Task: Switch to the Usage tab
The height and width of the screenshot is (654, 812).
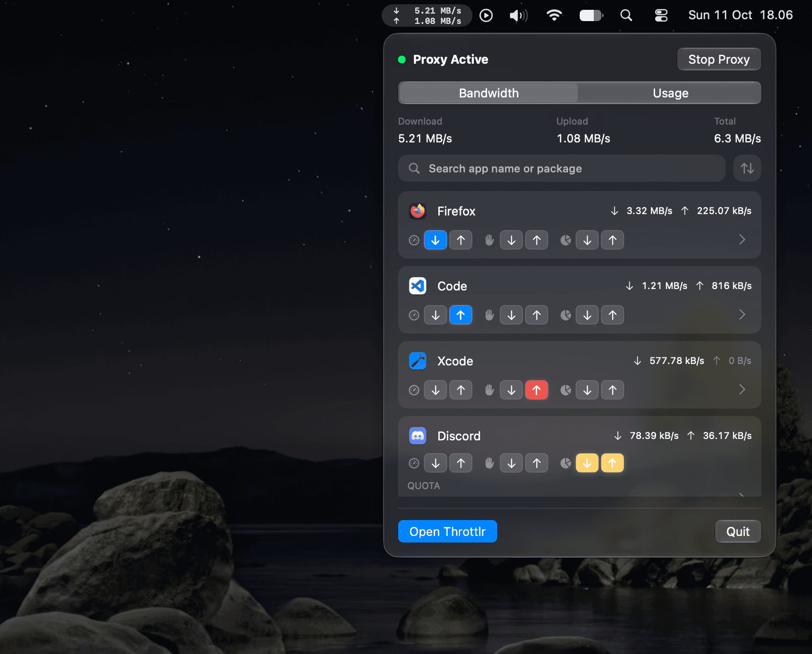Action: pos(670,93)
